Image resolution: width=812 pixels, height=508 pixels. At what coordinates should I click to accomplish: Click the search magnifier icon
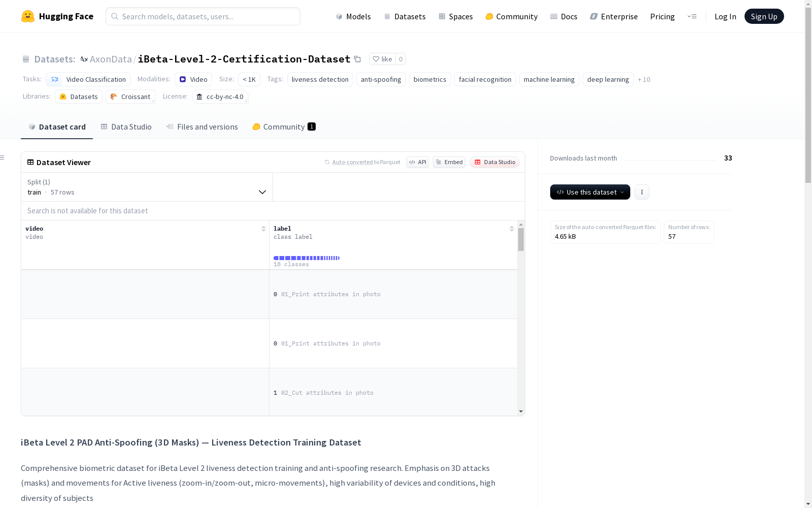(x=115, y=16)
